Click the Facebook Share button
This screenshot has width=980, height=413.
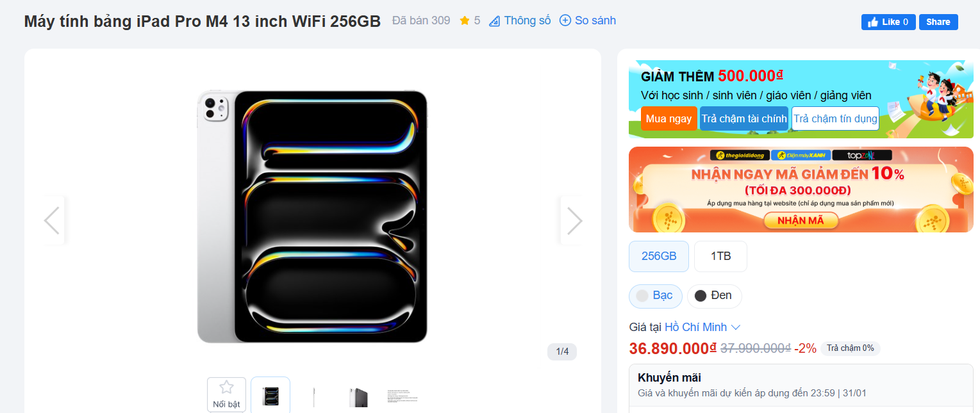pos(938,22)
